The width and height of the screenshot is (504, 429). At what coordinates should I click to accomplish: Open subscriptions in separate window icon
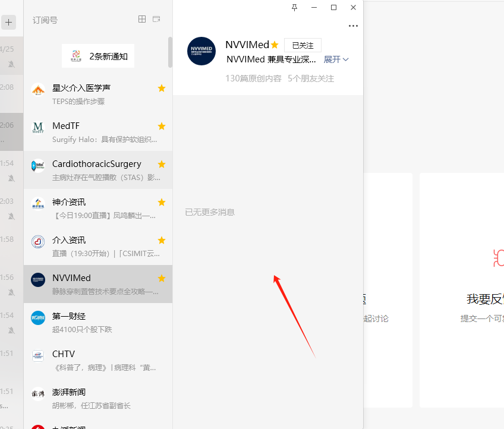156,19
